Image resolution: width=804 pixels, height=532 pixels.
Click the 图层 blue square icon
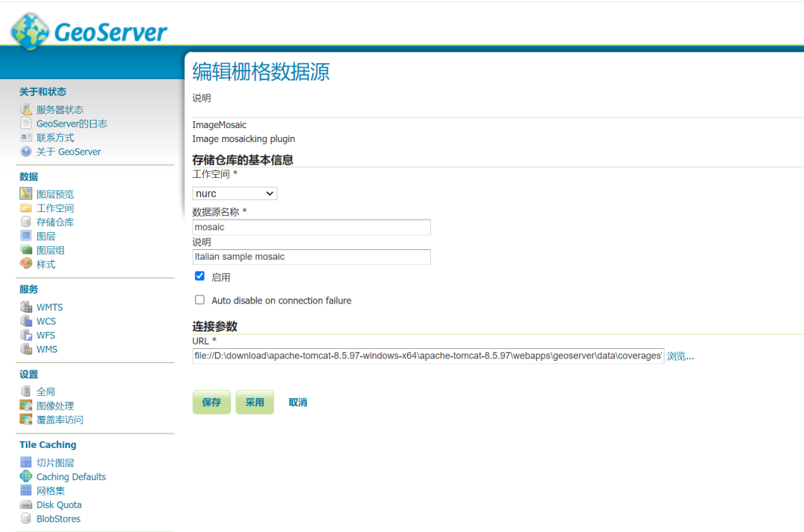pyautogui.click(x=26, y=236)
